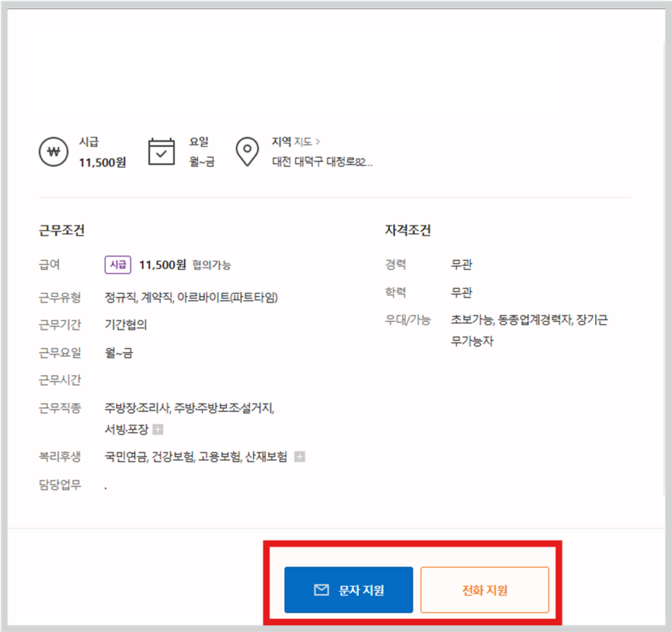The width and height of the screenshot is (672, 632).
Task: Expand the 복리후생 list with the plus icon
Action: coord(299,457)
